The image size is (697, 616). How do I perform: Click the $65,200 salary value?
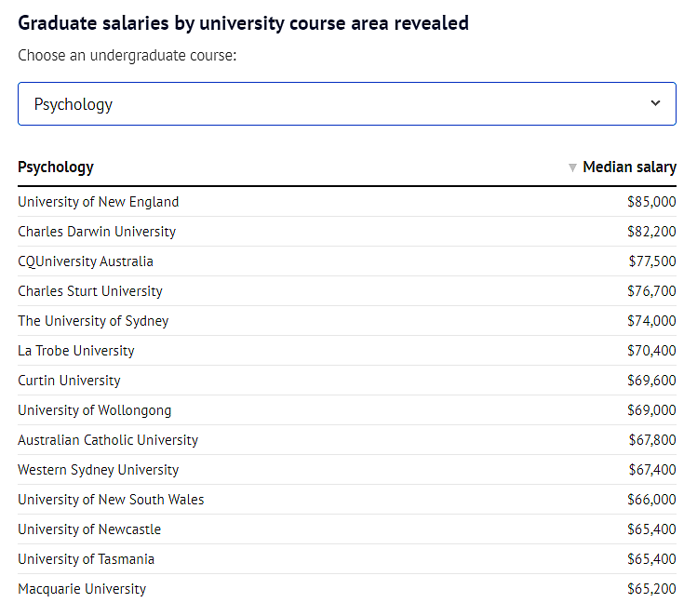[651, 589]
